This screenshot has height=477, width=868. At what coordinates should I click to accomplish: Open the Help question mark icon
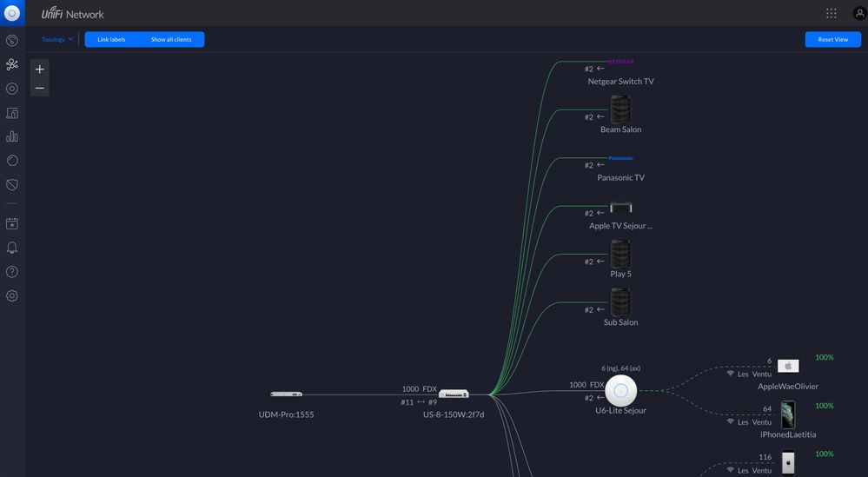(x=12, y=272)
